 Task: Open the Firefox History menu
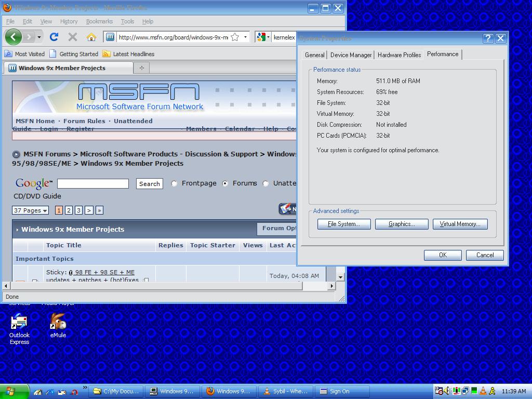pos(69,21)
